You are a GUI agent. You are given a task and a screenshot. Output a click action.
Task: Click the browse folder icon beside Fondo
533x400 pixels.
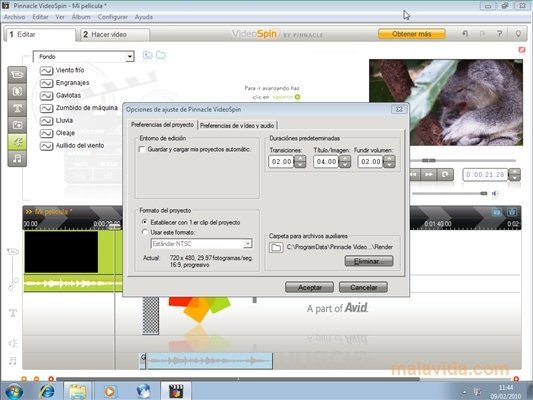160,55
